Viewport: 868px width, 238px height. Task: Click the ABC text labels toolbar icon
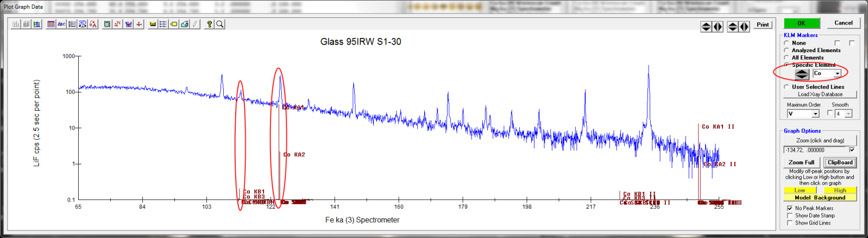(x=61, y=24)
